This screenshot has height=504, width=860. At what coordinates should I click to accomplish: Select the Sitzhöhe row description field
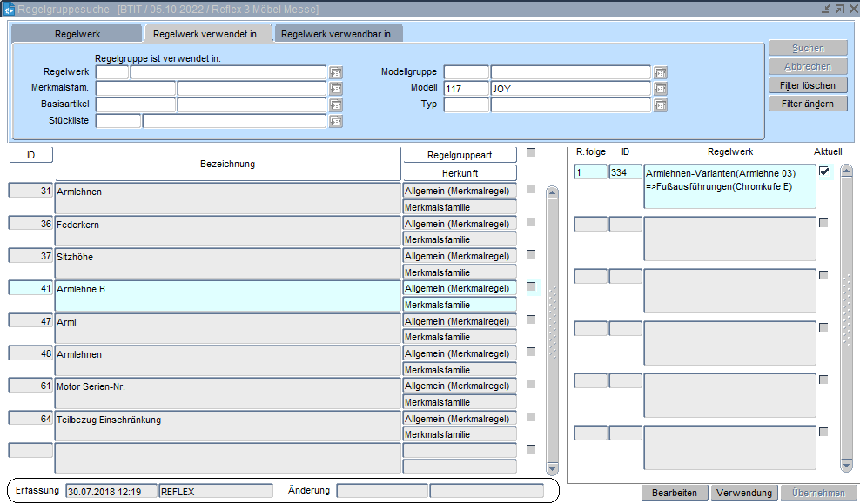coord(226,264)
